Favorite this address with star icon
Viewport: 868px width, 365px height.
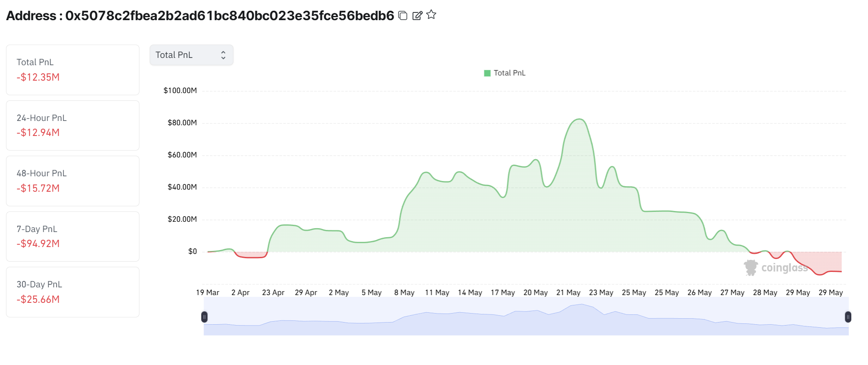coord(431,15)
